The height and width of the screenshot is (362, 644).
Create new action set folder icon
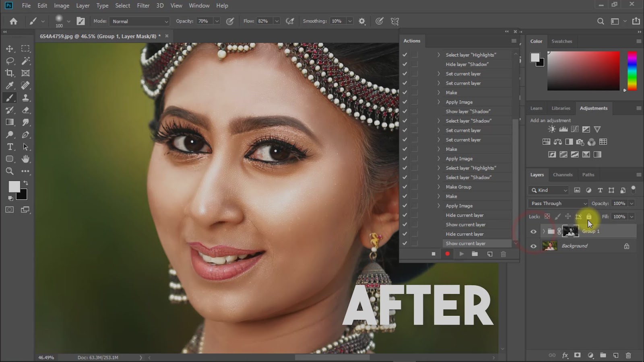click(475, 254)
